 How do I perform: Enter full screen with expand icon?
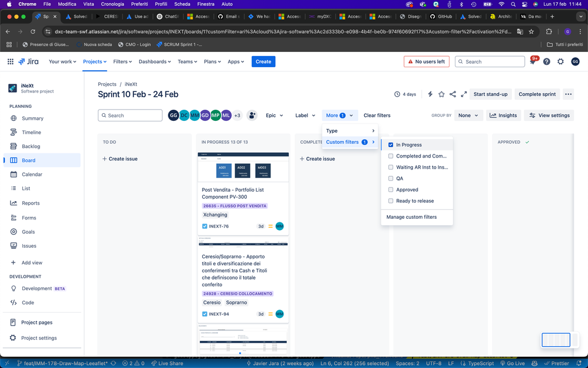pyautogui.click(x=464, y=94)
